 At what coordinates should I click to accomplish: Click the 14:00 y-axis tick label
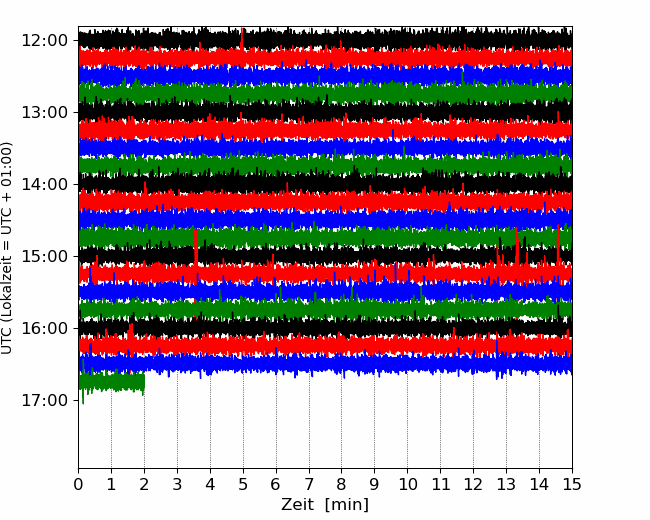pyautogui.click(x=44, y=185)
